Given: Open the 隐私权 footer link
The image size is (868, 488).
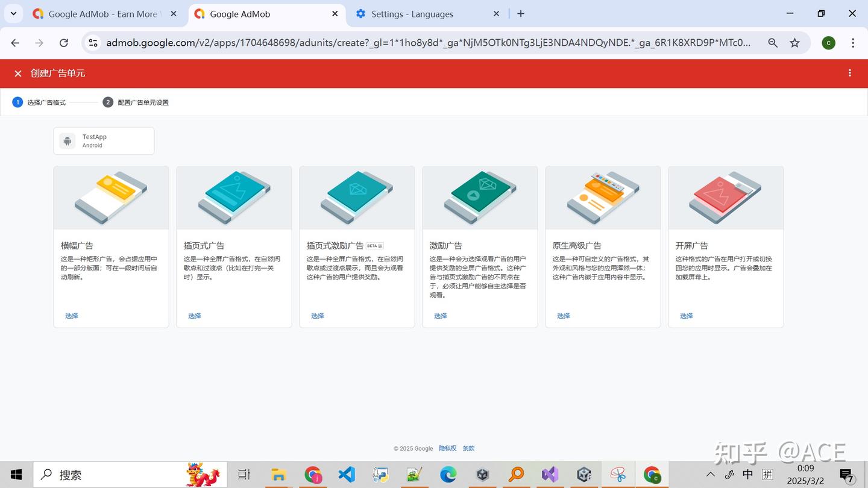Looking at the screenshot, I should 448,448.
